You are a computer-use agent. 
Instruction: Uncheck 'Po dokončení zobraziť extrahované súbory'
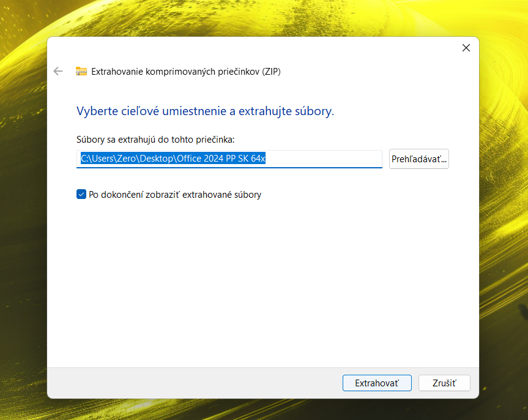tap(81, 194)
